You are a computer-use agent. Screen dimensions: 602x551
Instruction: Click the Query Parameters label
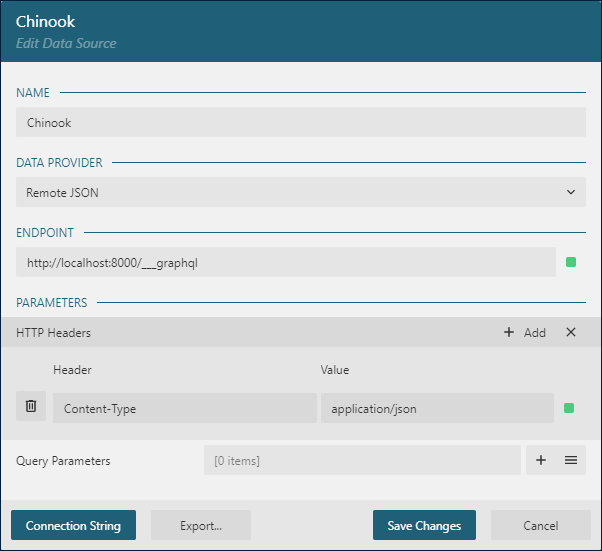(63, 460)
